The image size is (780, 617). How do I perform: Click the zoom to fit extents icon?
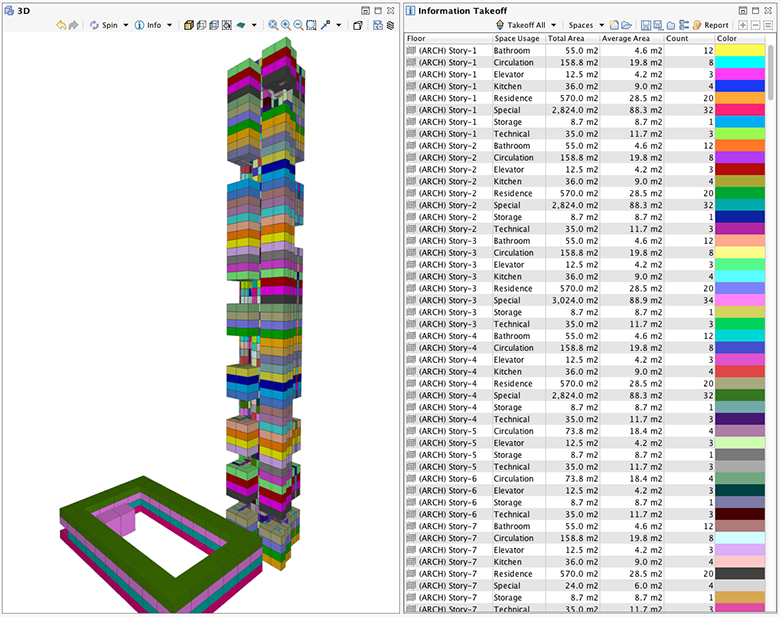coord(273,25)
